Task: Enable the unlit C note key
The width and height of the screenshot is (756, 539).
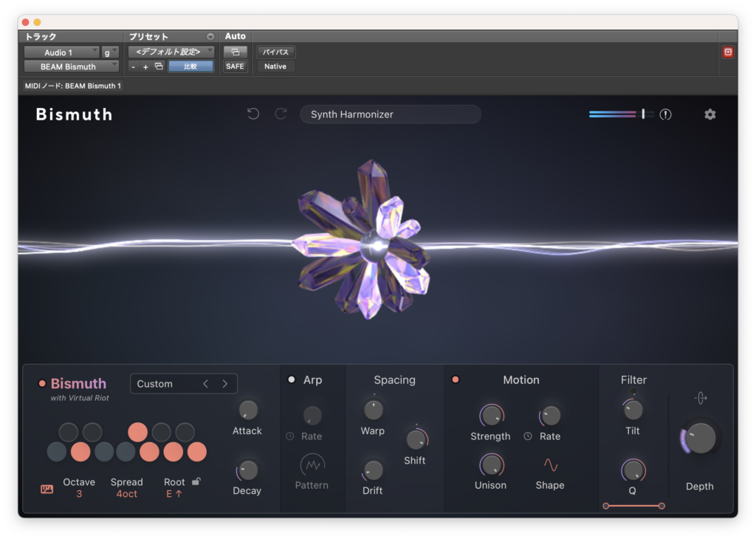Action: tap(56, 452)
